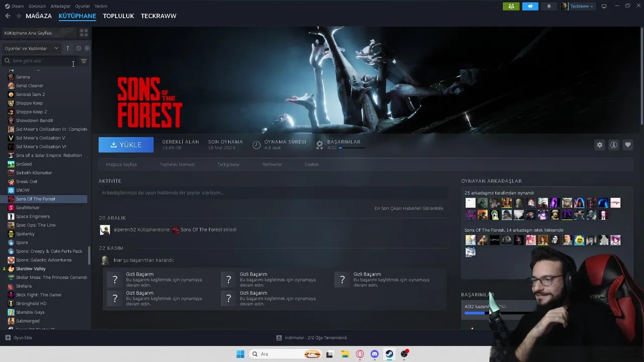Click the first friend avatar under played-by friends

(x=470, y=203)
